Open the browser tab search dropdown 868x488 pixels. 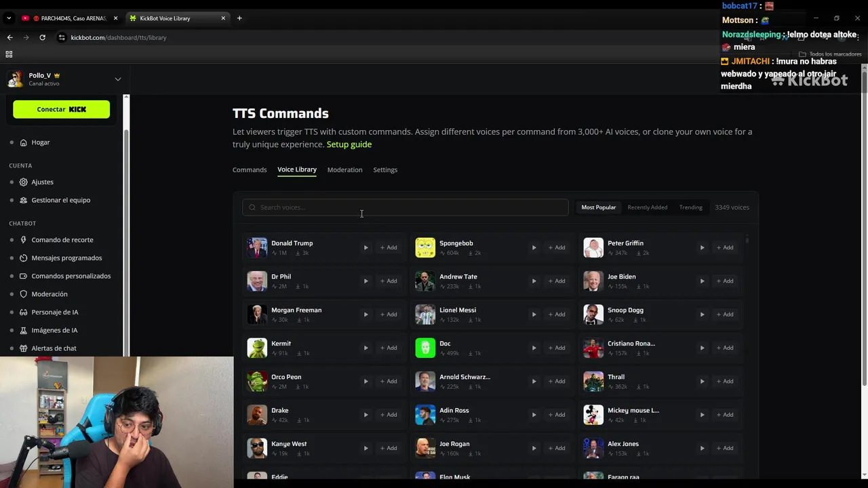(x=9, y=18)
